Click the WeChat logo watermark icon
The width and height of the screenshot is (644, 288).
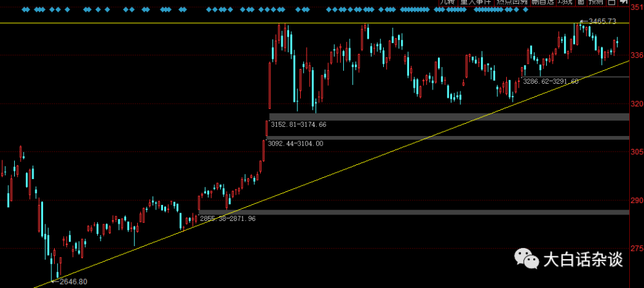[527, 258]
